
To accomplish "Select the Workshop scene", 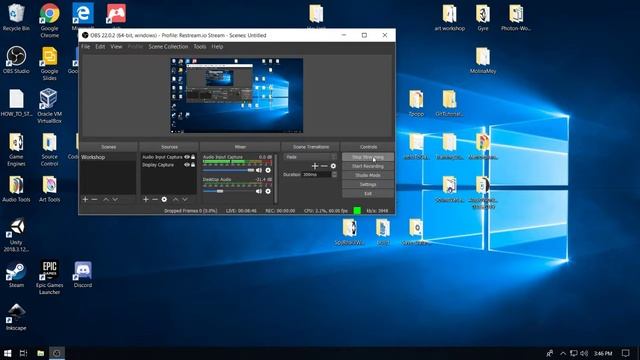I will (108, 157).
